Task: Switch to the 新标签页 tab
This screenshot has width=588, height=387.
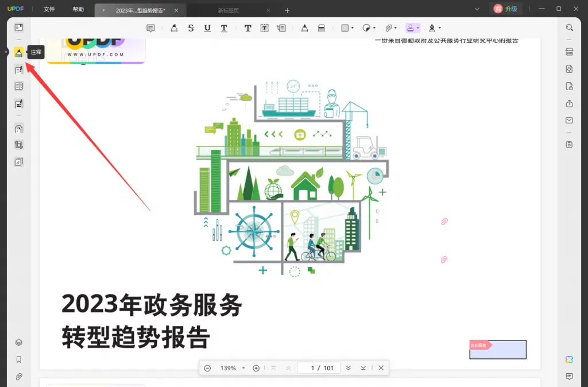Action: (x=229, y=10)
